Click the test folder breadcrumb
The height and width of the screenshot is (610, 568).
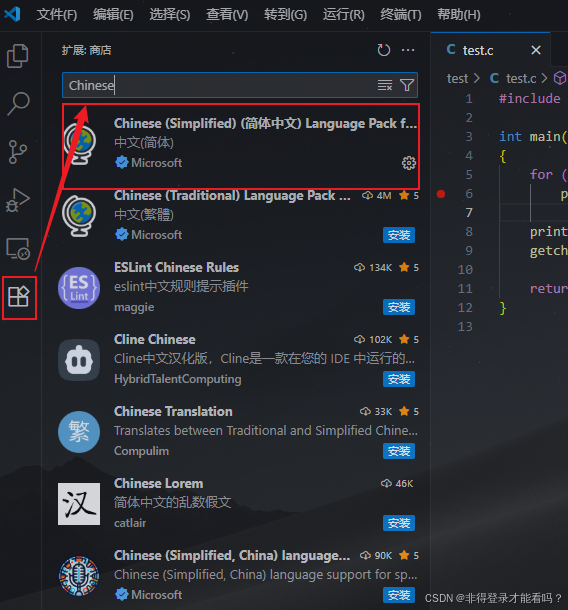coord(458,78)
